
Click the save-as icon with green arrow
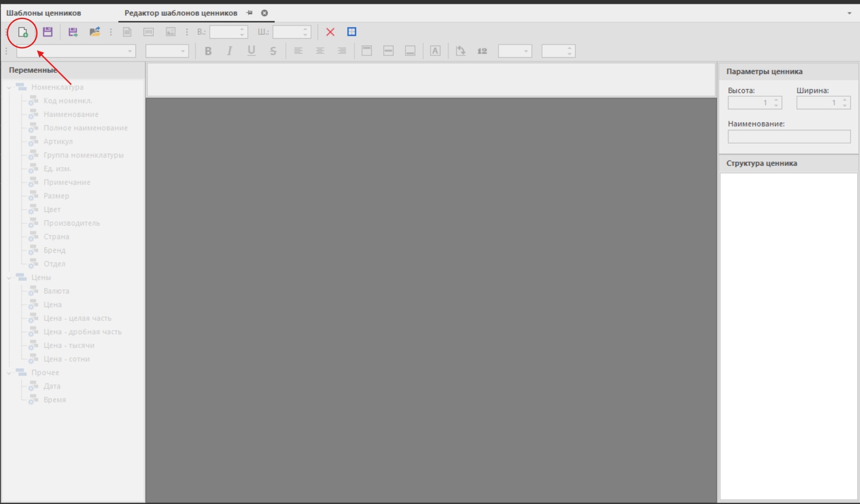(x=73, y=32)
